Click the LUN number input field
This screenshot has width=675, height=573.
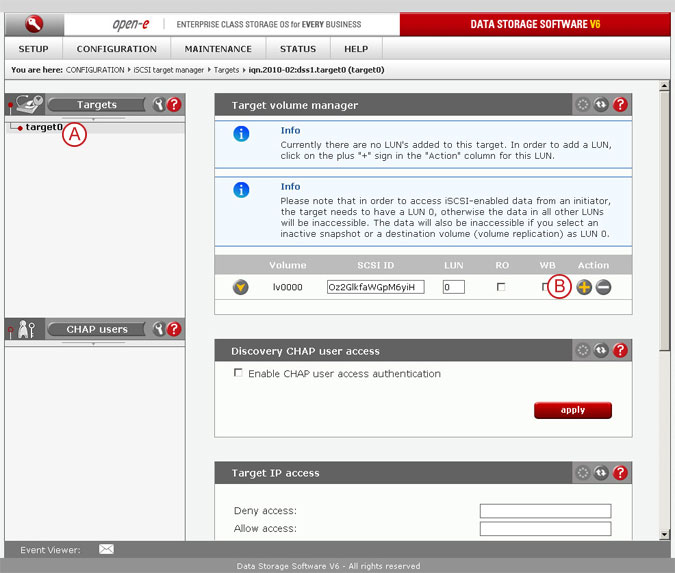[454, 287]
